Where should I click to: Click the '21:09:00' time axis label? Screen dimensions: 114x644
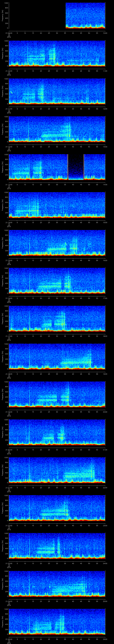point(9,33)
